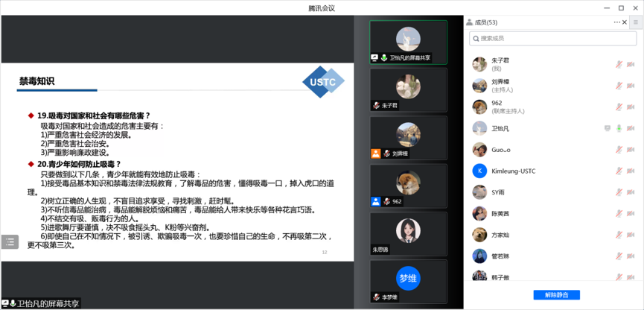Click the camera-off icon for 方家灿
Screen dimensions: 644x310
(631, 235)
